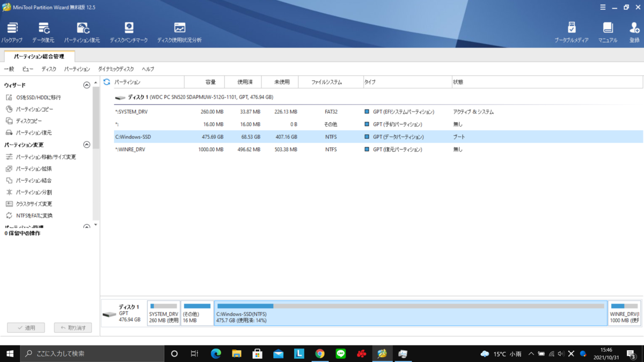
Task: Switch to the パーティション総合管理 tab
Action: (39, 55)
